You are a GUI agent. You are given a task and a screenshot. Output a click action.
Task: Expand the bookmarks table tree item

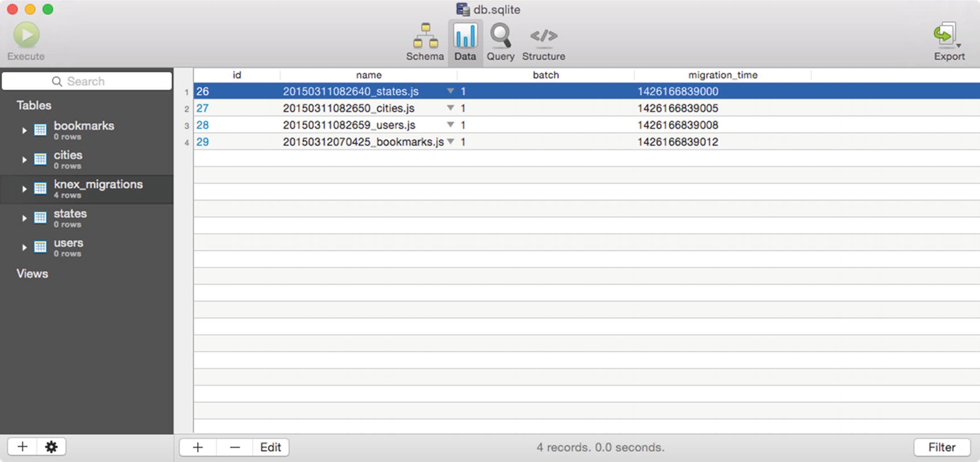click(24, 131)
